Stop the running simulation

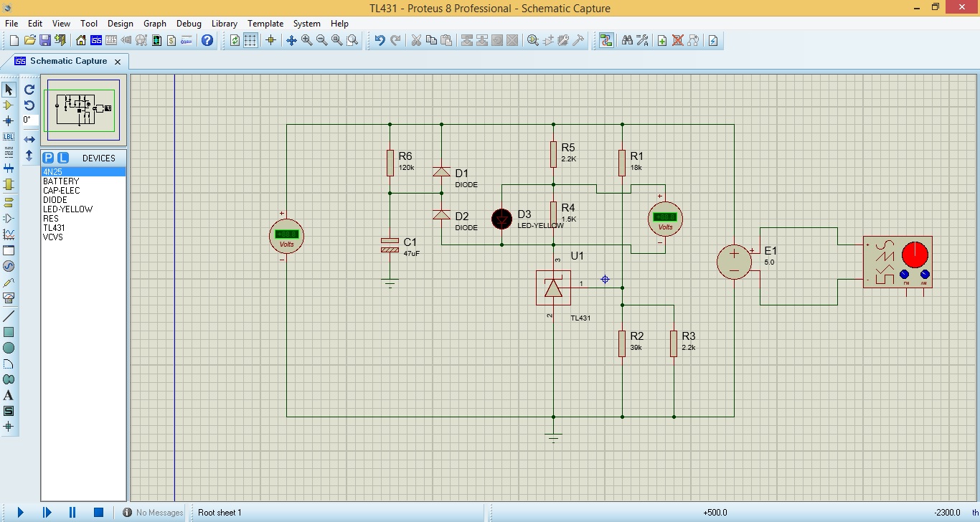click(98, 512)
